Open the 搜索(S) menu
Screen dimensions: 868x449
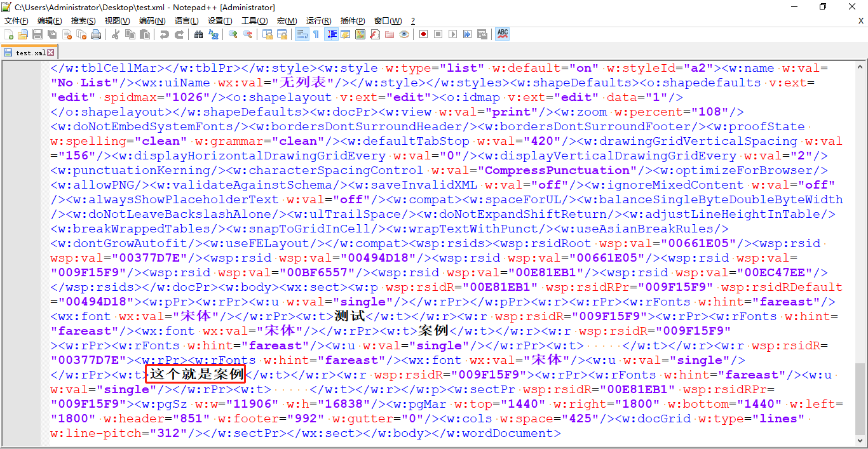(x=83, y=21)
